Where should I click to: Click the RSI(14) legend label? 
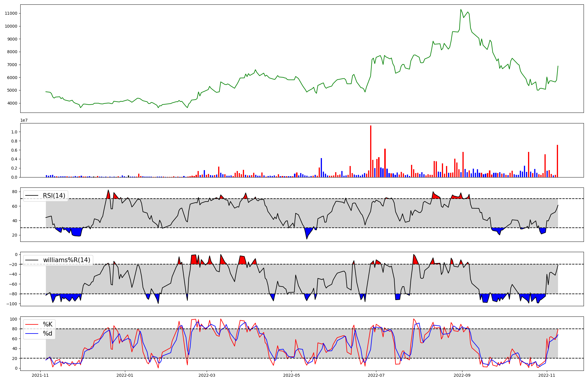pos(54,196)
